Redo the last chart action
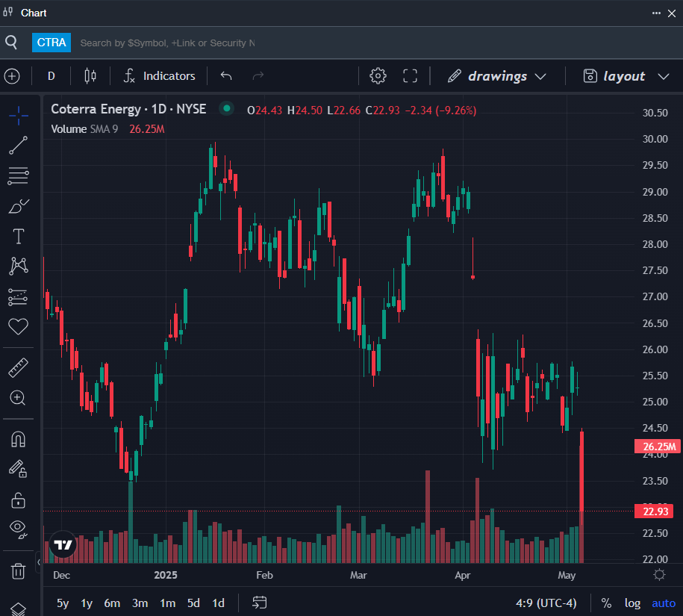The height and width of the screenshot is (616, 683). pos(258,76)
